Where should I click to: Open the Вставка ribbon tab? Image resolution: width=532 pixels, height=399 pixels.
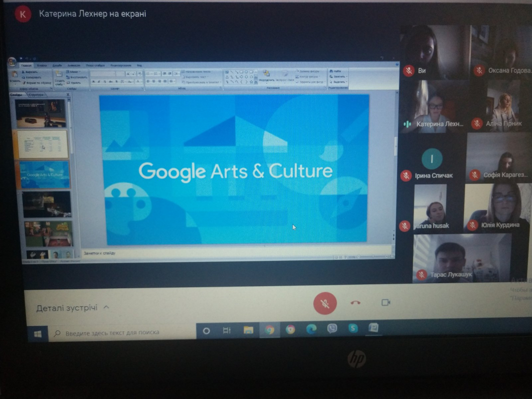click(x=42, y=65)
